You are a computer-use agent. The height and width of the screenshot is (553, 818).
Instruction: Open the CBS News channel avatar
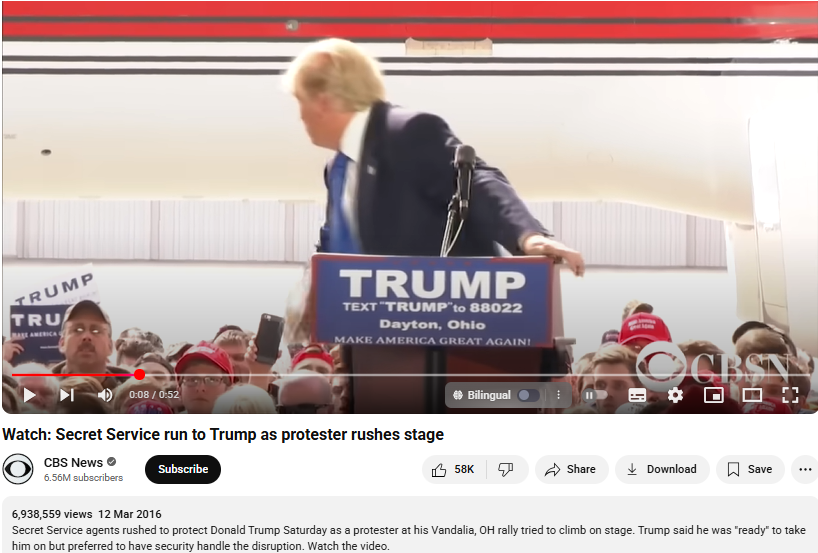[x=18, y=469]
